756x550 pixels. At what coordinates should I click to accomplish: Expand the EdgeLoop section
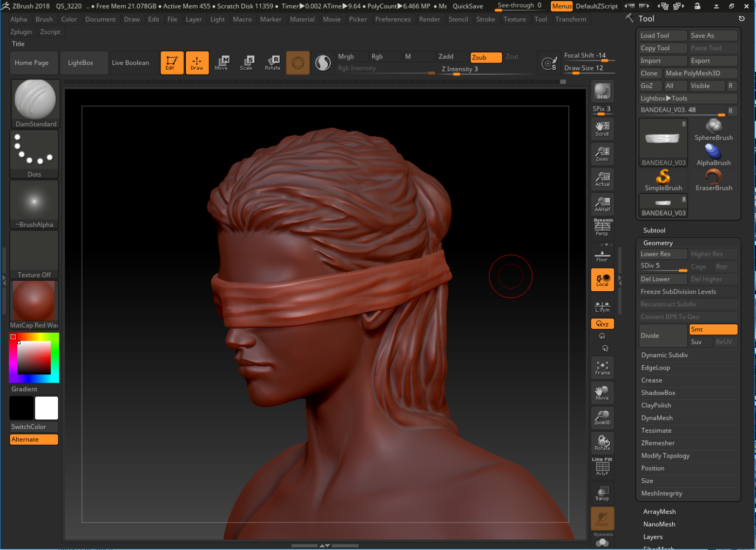click(x=656, y=367)
